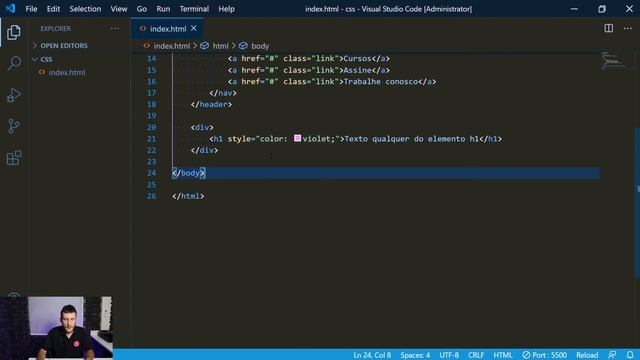Open the Explorer view in activity bar
Screen dimensions: 640x360
click(13, 32)
